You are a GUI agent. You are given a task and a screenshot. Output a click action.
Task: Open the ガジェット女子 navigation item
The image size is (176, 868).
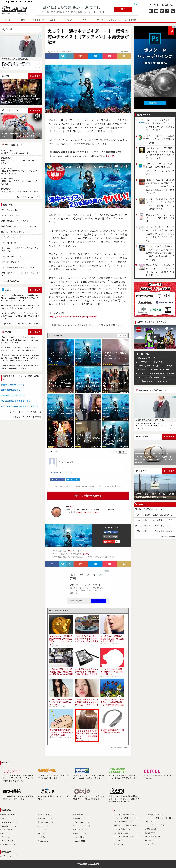coord(115,20)
